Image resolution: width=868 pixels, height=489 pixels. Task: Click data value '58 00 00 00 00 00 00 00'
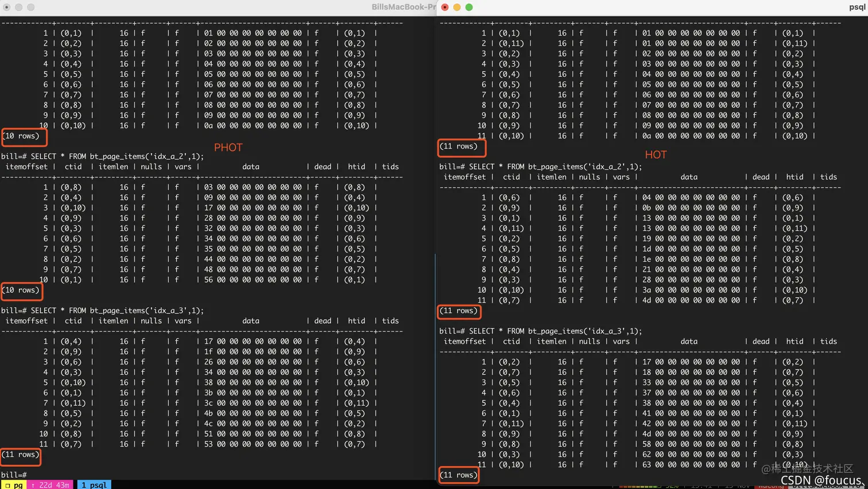pyautogui.click(x=691, y=444)
